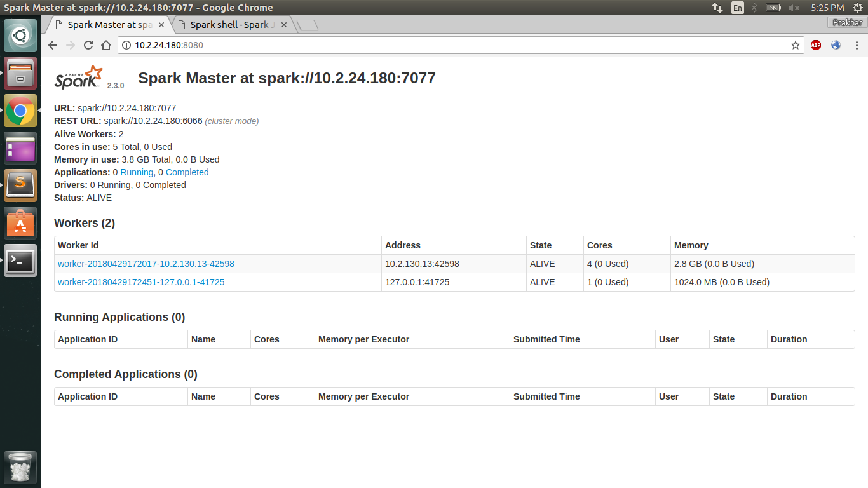Open the Running applications link

137,172
